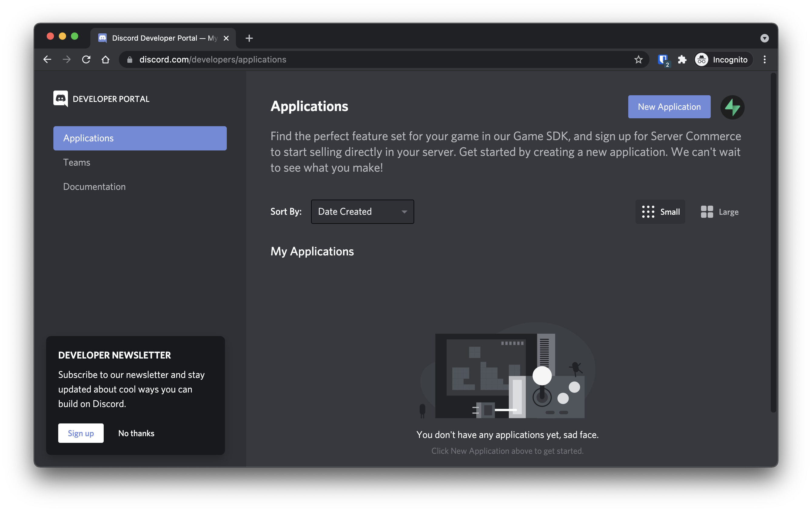Open the Documentation section
The width and height of the screenshot is (812, 512).
click(94, 186)
